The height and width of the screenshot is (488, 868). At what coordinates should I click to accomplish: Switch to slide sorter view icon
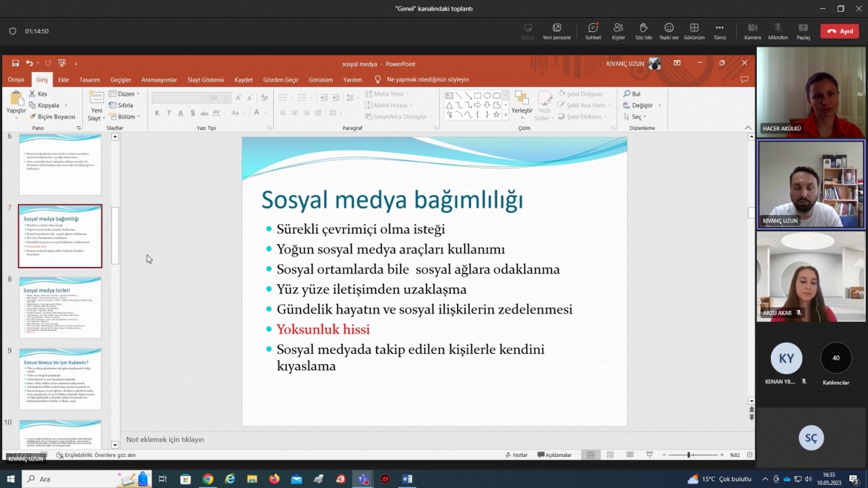(610, 455)
